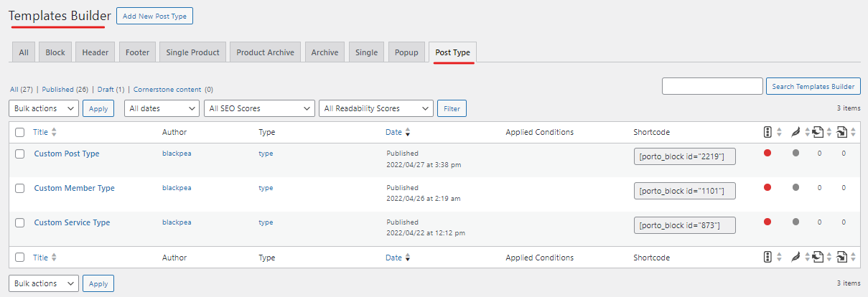Click sort arrows next to footer Date
The width and height of the screenshot is (868, 297).
click(x=408, y=258)
